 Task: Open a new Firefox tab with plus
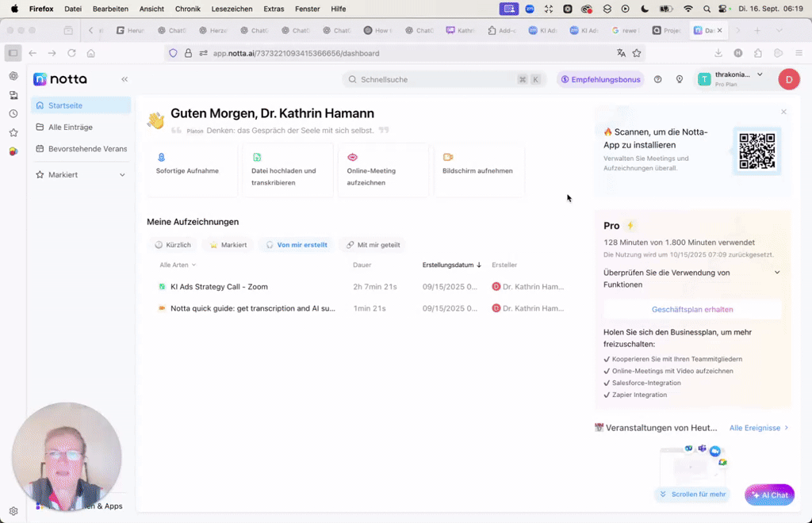tap(757, 31)
